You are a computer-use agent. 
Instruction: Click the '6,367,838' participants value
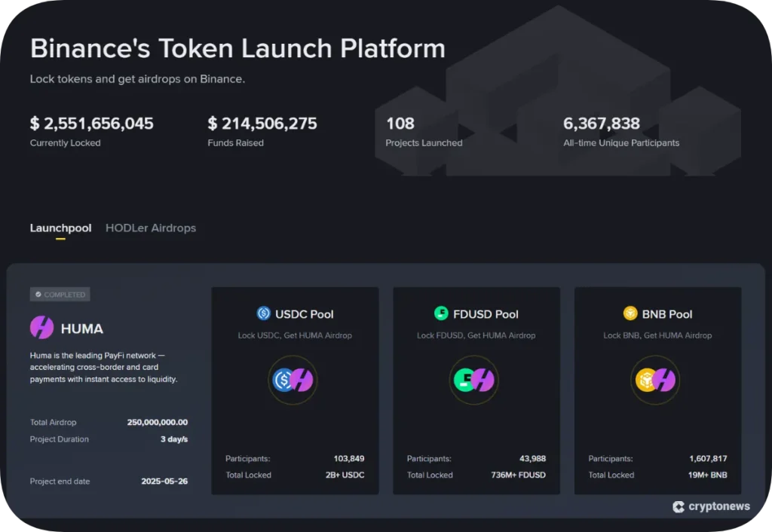602,123
